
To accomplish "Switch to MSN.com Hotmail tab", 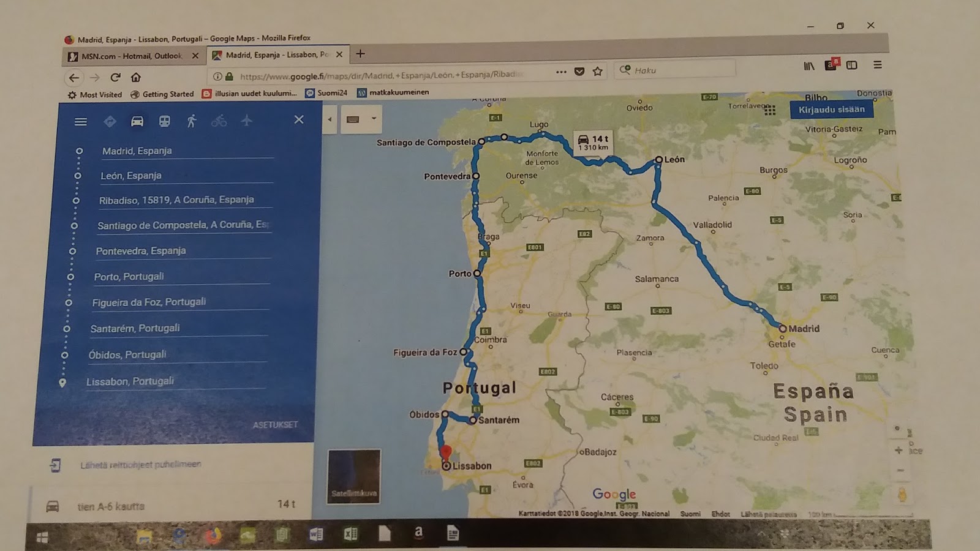I will [x=133, y=56].
